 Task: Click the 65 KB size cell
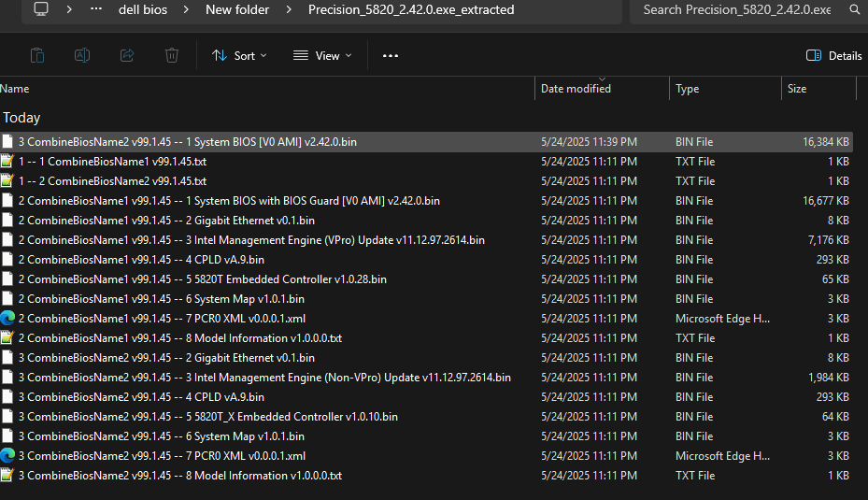(835, 279)
